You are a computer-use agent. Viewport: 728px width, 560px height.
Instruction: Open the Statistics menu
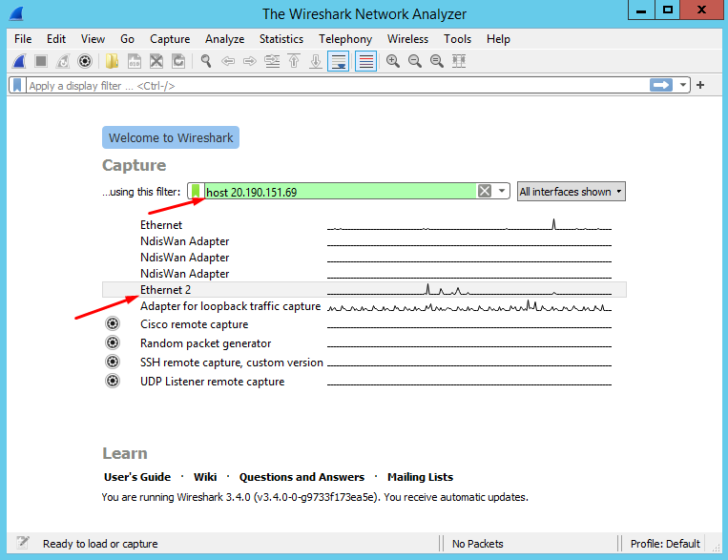click(281, 39)
